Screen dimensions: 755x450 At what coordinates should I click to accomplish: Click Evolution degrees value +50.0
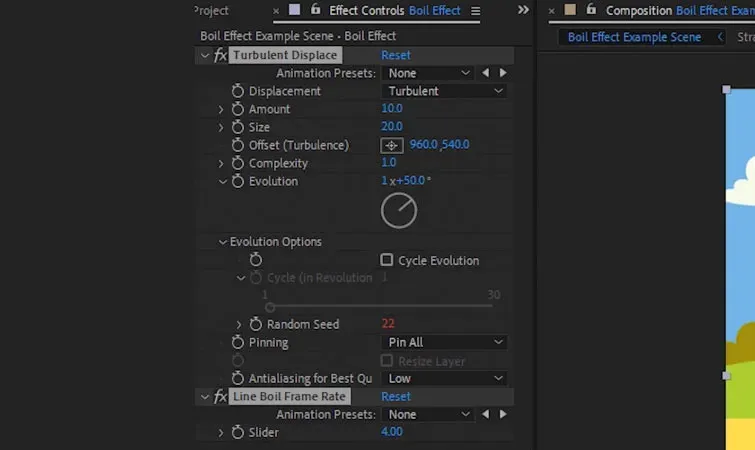411,180
